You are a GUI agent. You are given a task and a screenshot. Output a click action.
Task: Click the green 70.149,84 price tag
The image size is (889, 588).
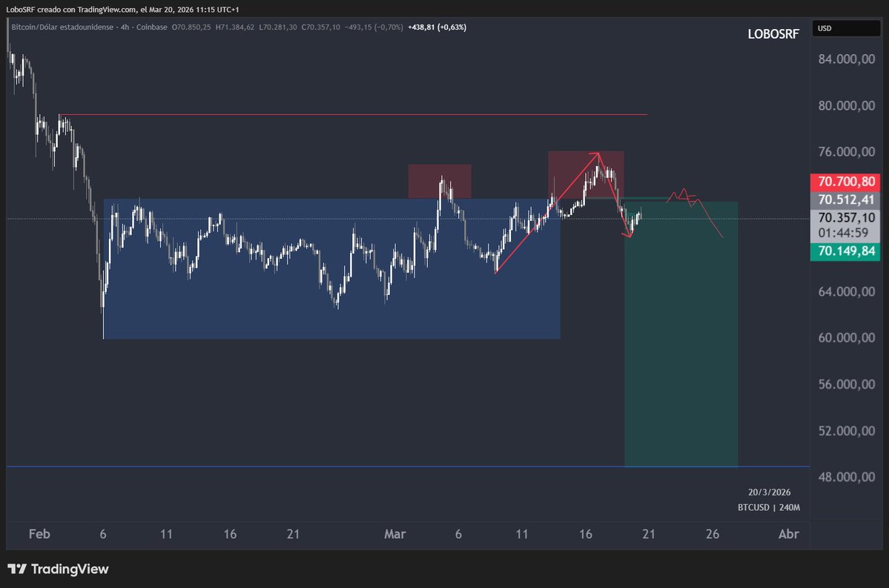[x=845, y=251]
